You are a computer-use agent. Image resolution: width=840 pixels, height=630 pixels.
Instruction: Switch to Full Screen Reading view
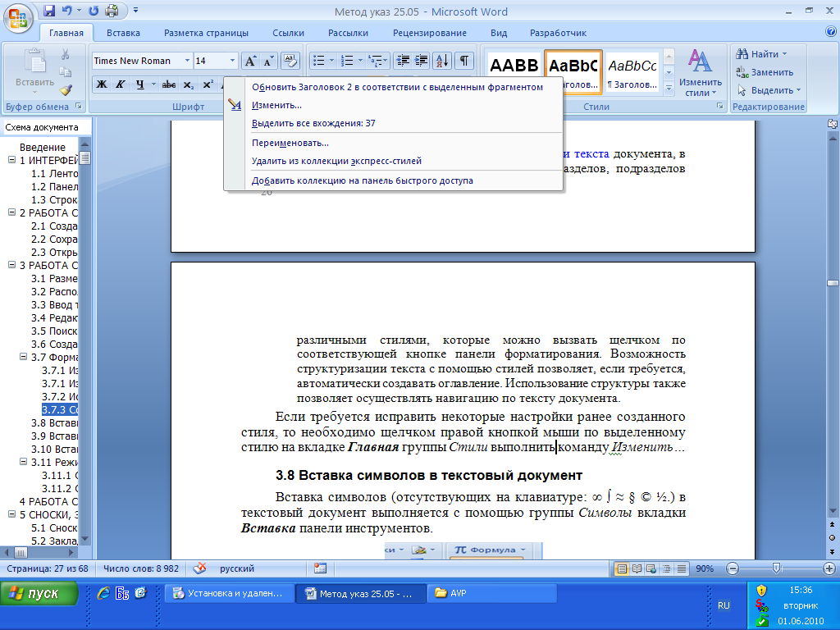point(637,569)
